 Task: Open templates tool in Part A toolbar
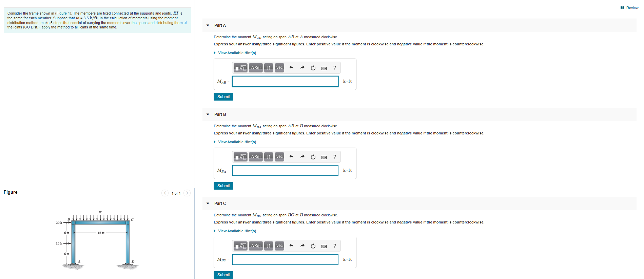[241, 68]
